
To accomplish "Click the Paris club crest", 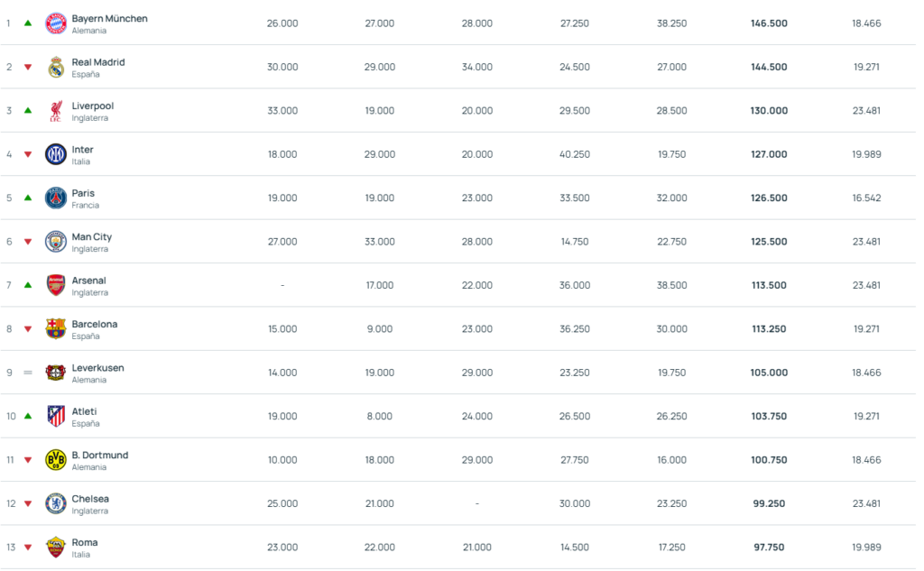I will click(56, 198).
